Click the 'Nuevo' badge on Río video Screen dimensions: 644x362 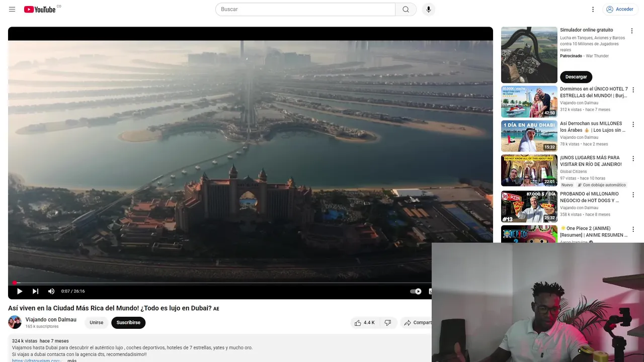click(x=567, y=185)
